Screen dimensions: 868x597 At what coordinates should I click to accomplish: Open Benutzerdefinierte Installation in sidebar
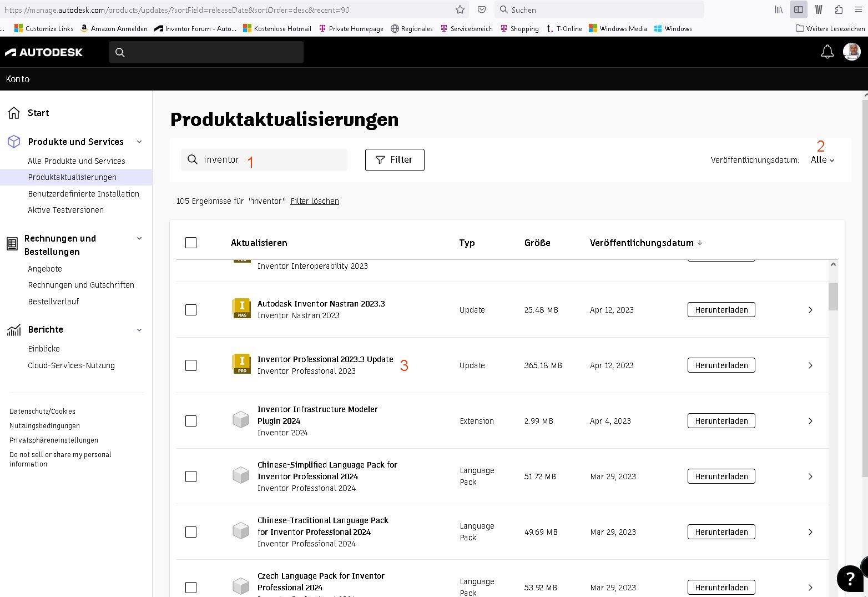click(x=84, y=194)
